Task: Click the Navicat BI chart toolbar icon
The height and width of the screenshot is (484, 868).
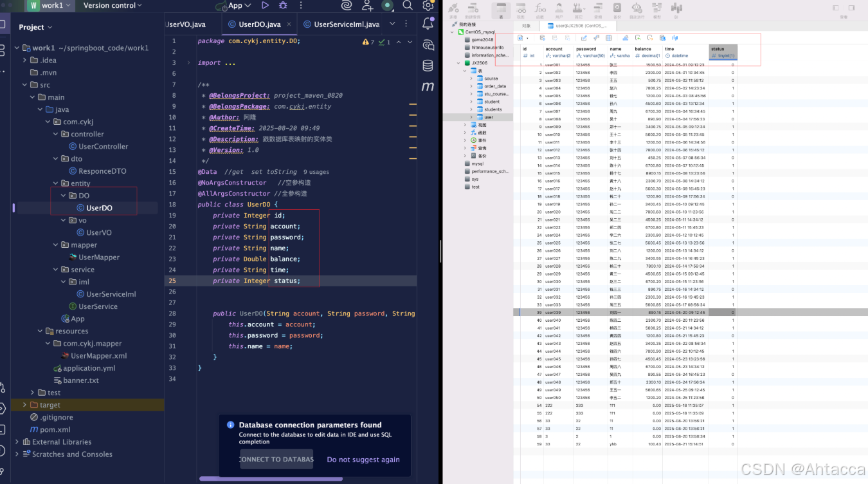Action: click(x=676, y=10)
